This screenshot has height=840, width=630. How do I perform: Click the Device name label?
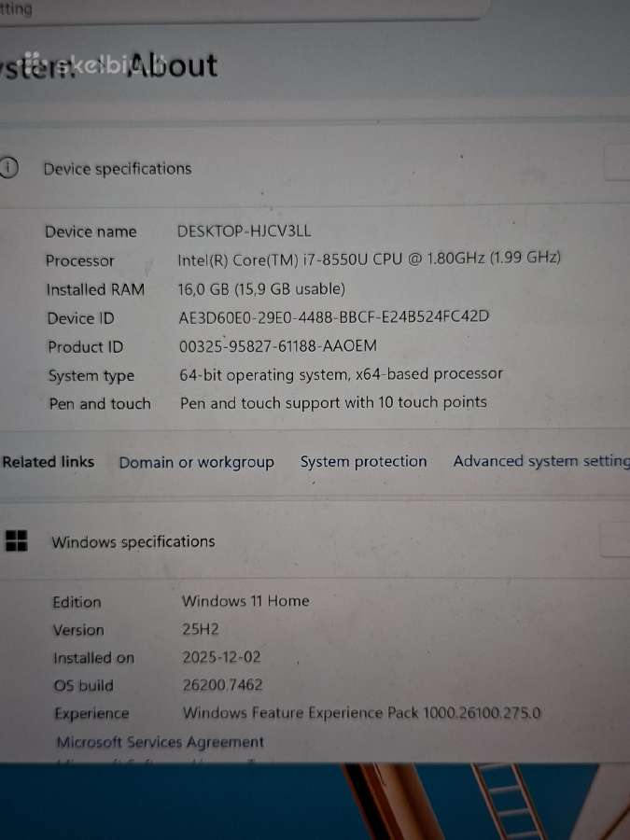coord(91,232)
